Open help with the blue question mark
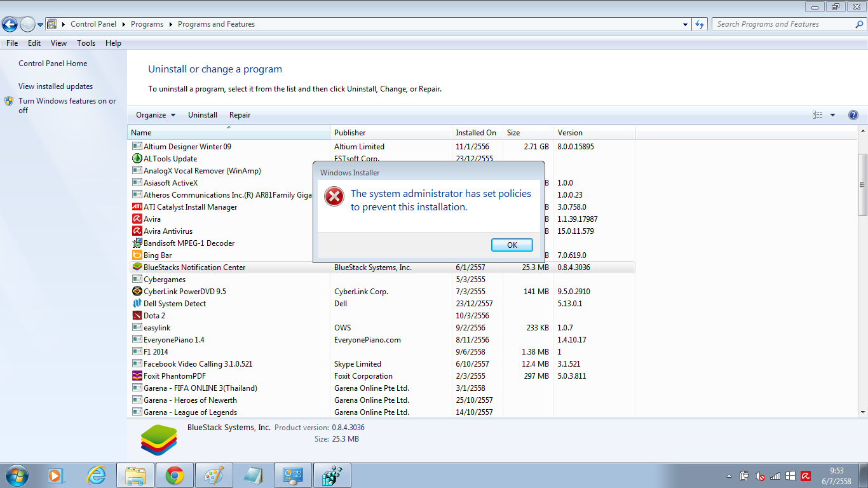This screenshot has height=488, width=868. click(853, 115)
